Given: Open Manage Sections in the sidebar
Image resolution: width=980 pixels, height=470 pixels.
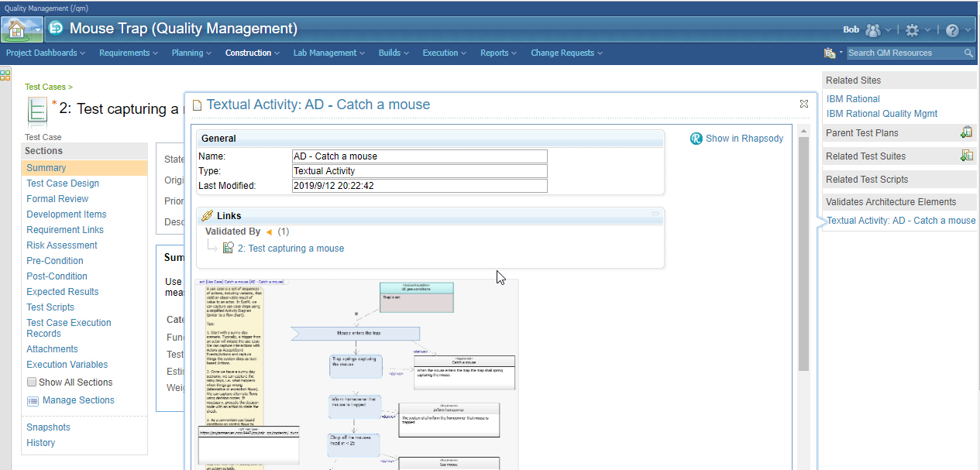Looking at the screenshot, I should [x=77, y=400].
